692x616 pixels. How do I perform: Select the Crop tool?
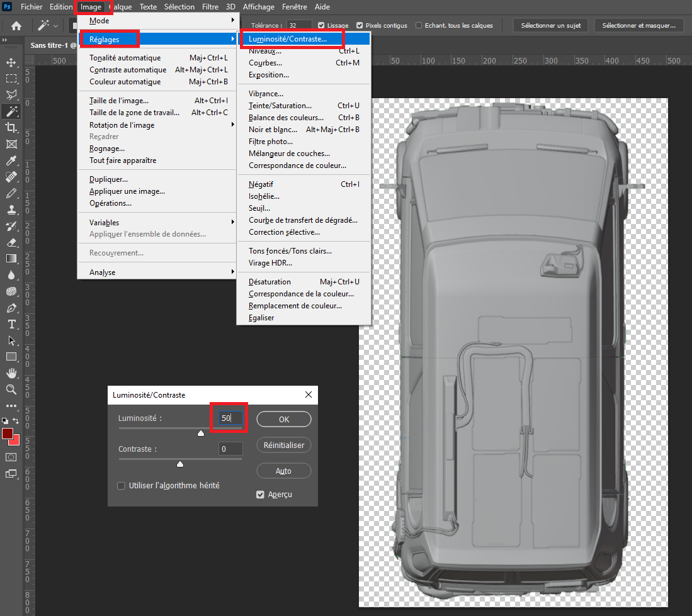[x=11, y=128]
